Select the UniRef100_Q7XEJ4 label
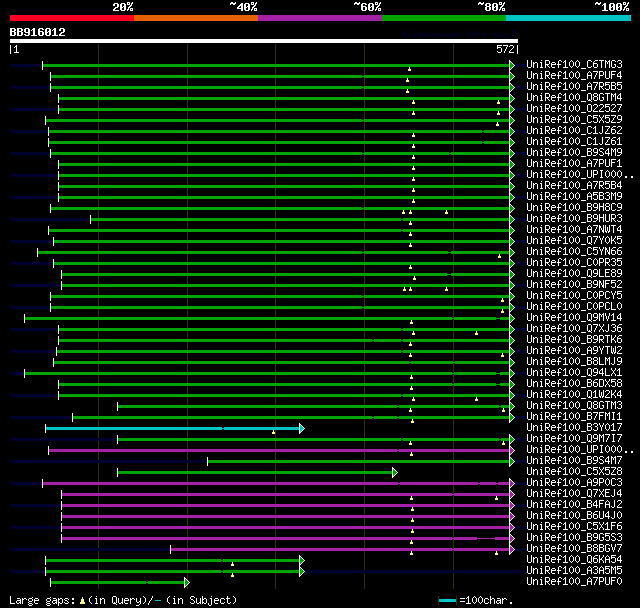 tap(574, 494)
